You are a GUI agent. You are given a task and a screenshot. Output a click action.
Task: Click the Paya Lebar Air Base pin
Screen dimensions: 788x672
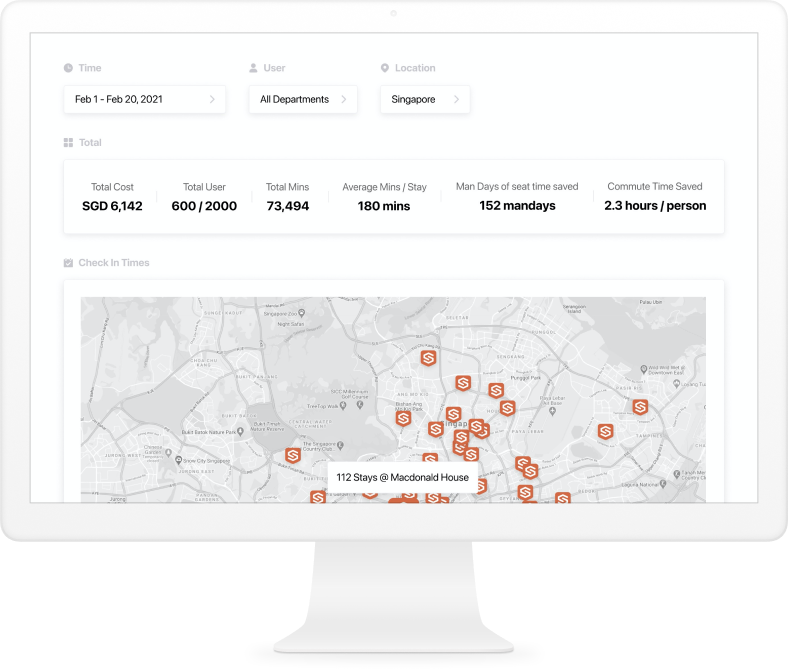click(552, 411)
